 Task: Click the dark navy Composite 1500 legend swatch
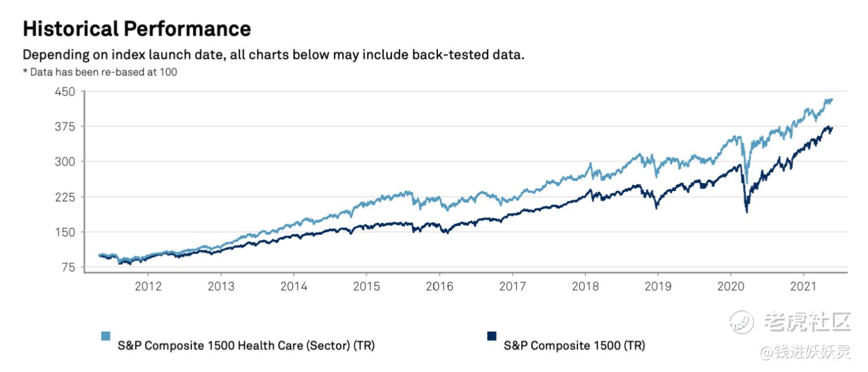pyautogui.click(x=491, y=336)
